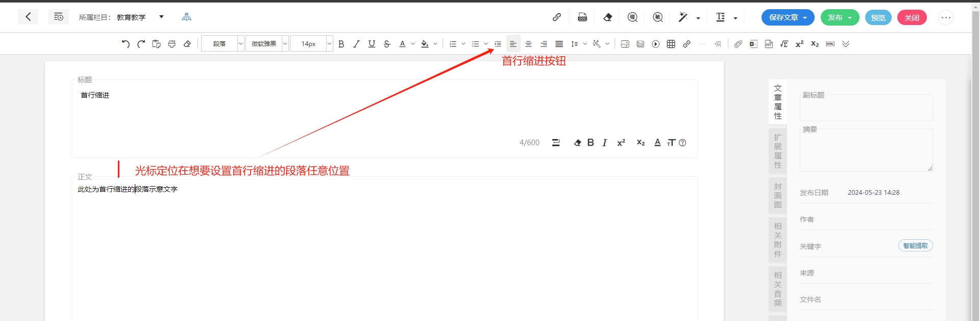Print the document from the toolbar
Viewport: 980px width, 321px height.
[x=171, y=44]
